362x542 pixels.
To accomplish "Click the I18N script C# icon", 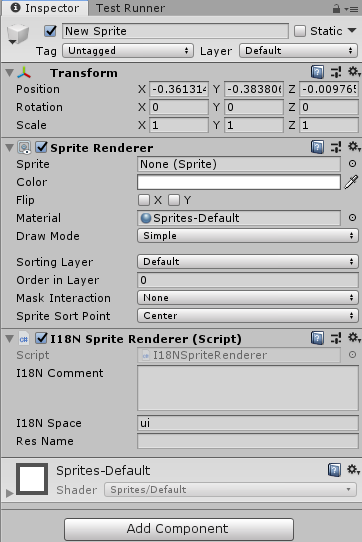I will [x=24, y=339].
